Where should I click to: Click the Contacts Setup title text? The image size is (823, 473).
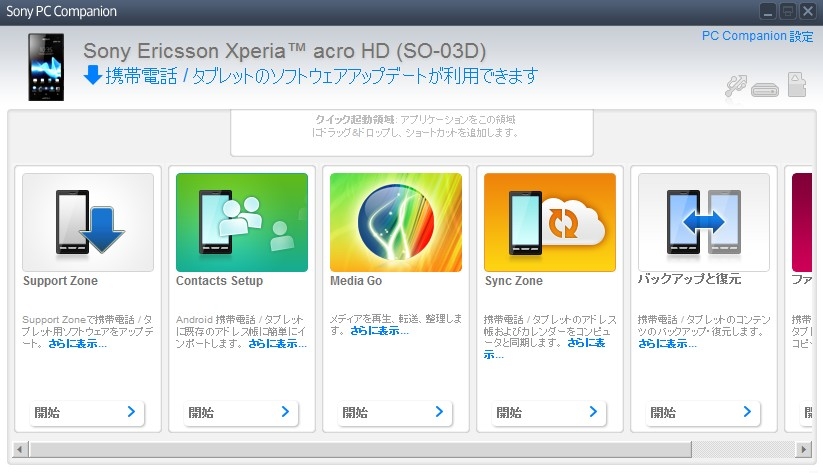(219, 281)
